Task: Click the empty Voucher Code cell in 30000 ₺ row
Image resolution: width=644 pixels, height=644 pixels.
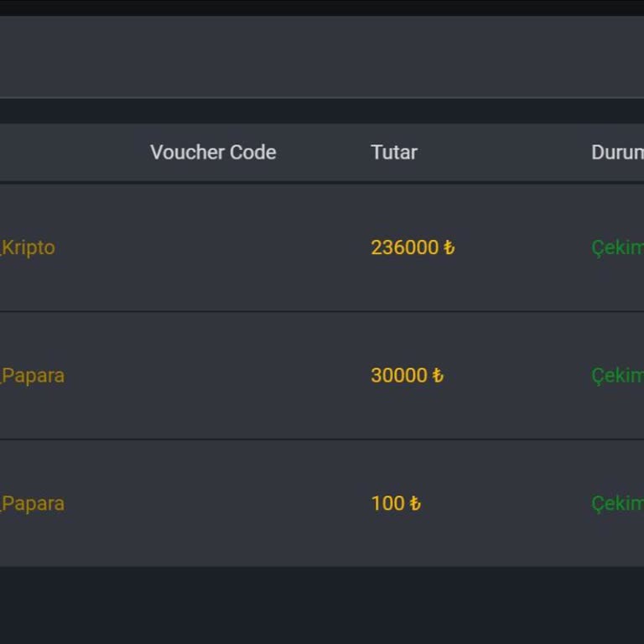Action: [x=213, y=376]
